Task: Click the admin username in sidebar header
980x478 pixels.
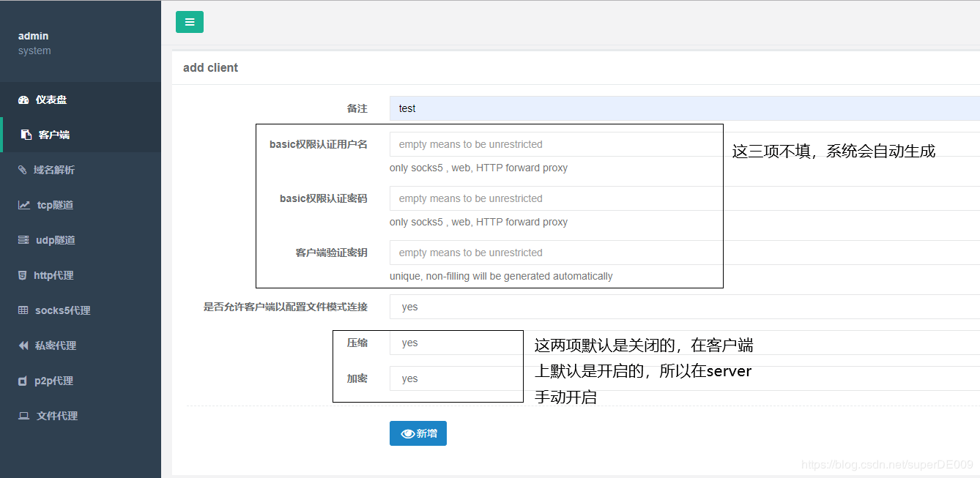Action: click(34, 36)
